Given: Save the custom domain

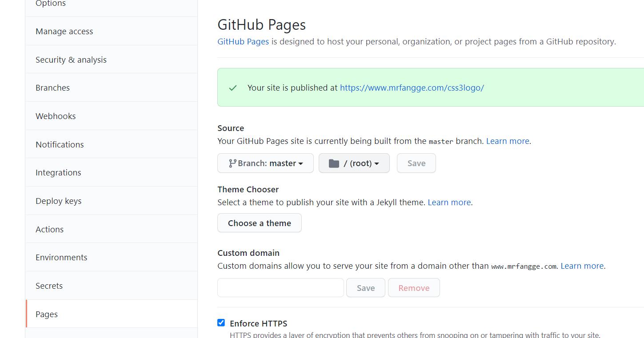Looking at the screenshot, I should coord(366,288).
